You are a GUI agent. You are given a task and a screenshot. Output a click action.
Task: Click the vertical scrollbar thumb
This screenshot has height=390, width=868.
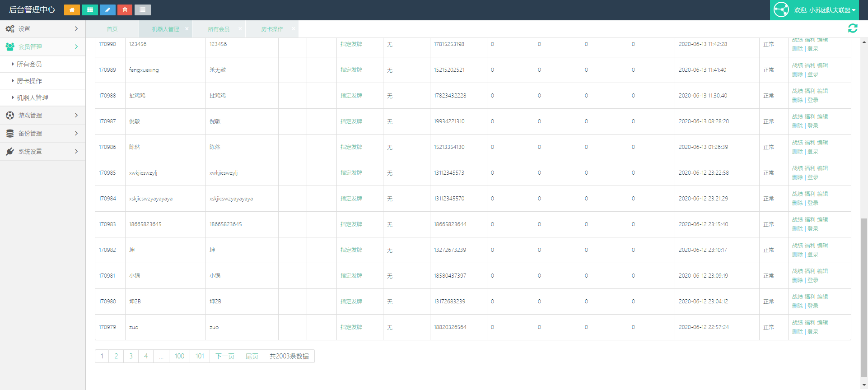point(864,297)
